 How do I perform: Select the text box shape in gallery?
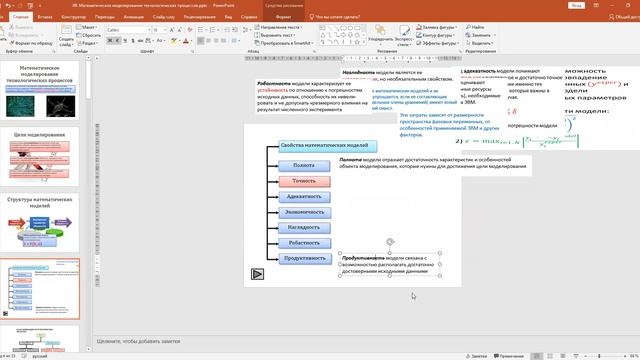click(322, 28)
